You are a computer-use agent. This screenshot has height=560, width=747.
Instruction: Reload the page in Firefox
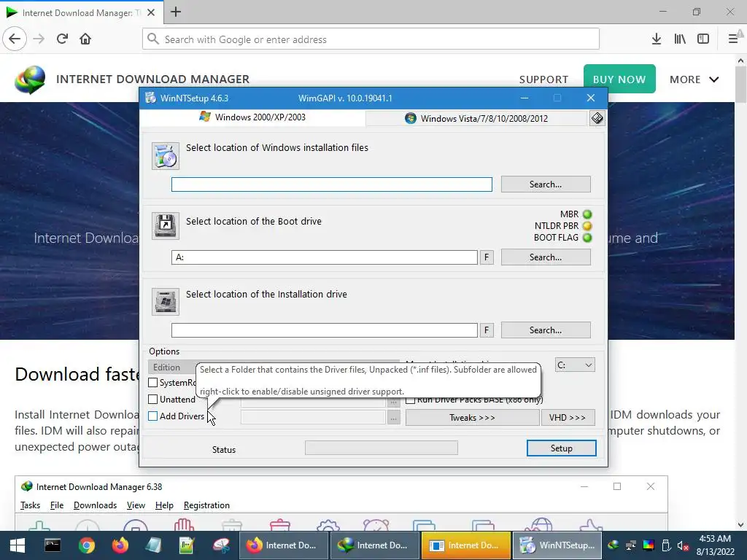pos(62,39)
